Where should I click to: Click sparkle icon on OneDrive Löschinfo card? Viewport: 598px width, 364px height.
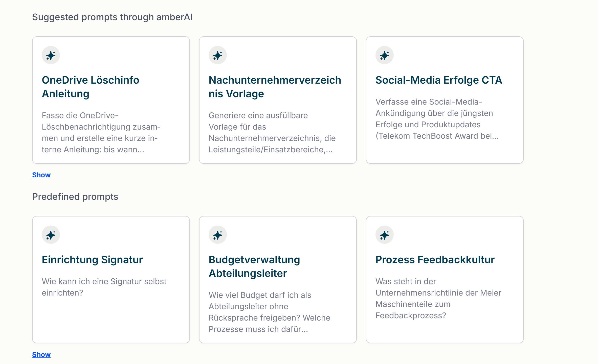tap(51, 55)
